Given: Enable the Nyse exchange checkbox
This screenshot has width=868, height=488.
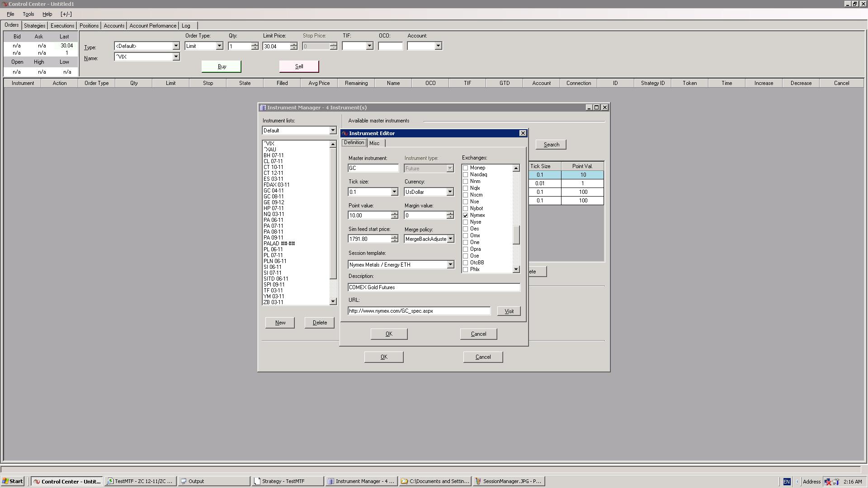Looking at the screenshot, I should [x=465, y=222].
